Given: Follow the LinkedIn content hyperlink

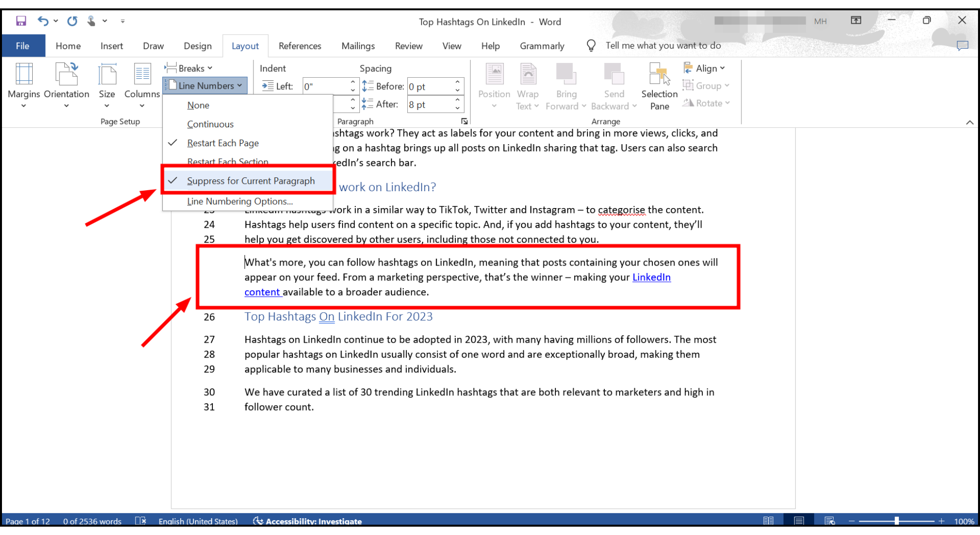Looking at the screenshot, I should (x=651, y=277).
